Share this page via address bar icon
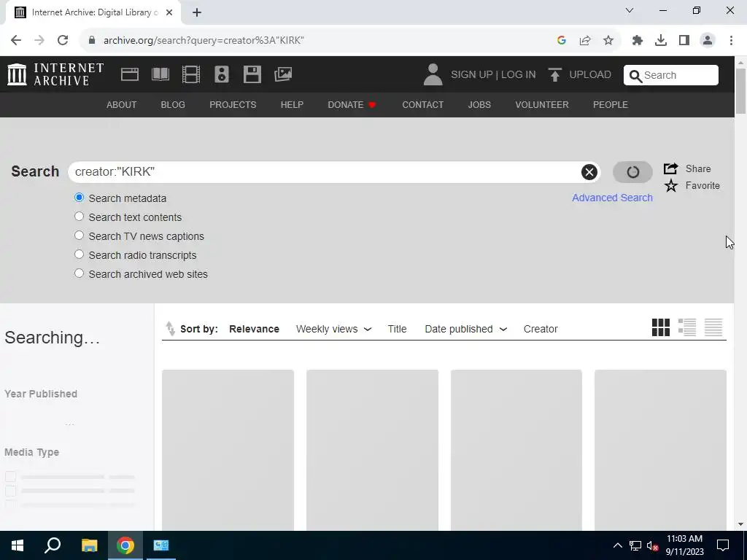747x560 pixels. tap(584, 41)
